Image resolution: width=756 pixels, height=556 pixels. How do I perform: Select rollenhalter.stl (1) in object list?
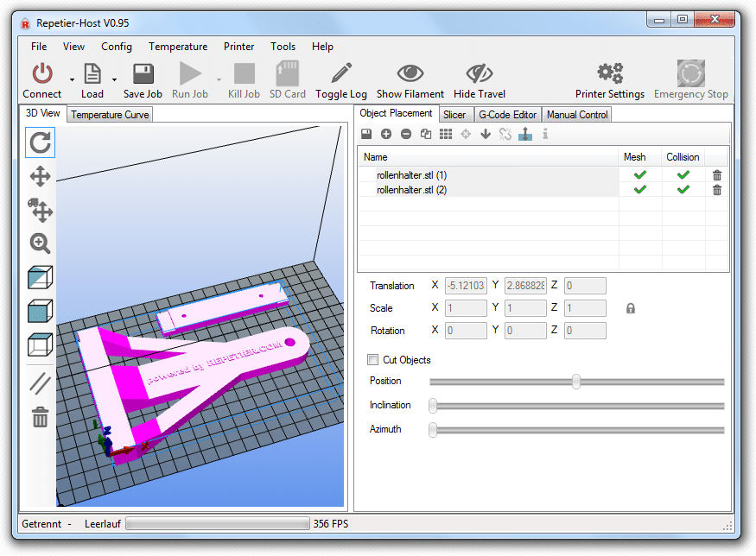(x=488, y=175)
